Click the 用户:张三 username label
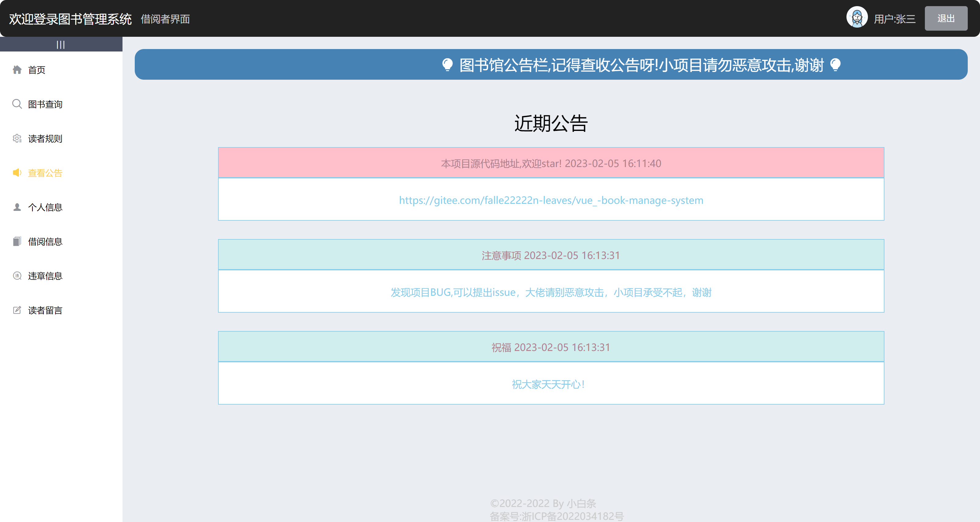Image resolution: width=980 pixels, height=522 pixels. click(894, 19)
